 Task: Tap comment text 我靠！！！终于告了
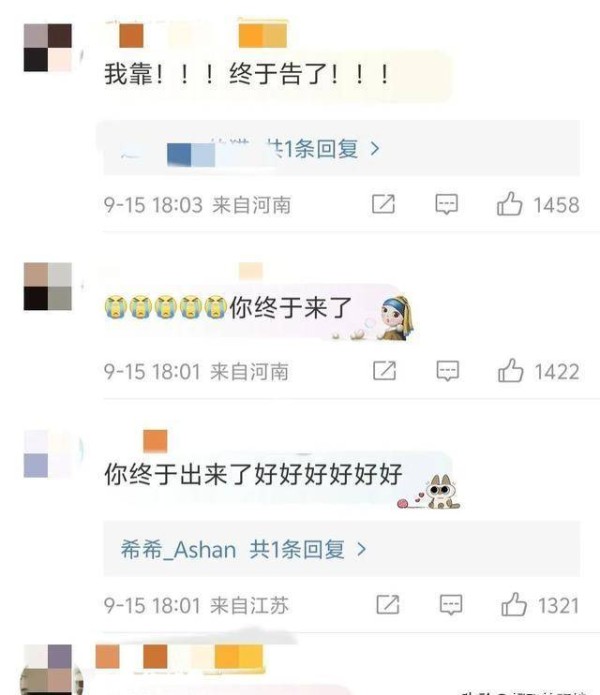247,74
